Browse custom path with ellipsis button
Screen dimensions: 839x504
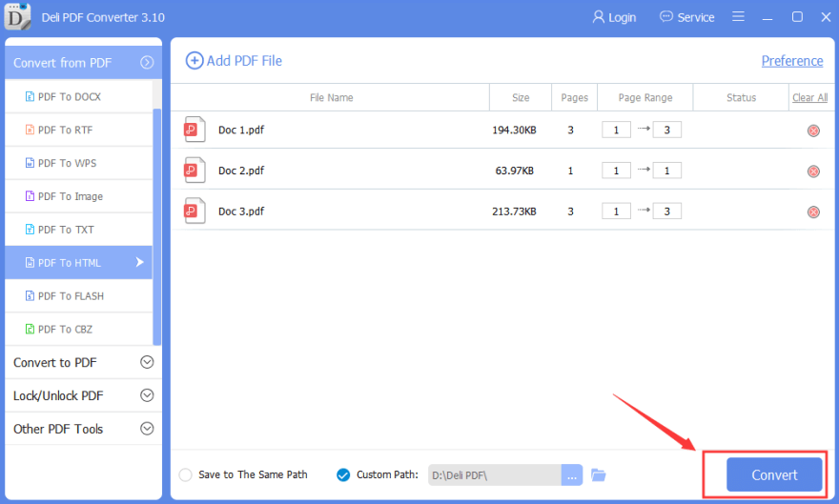pyautogui.click(x=571, y=475)
